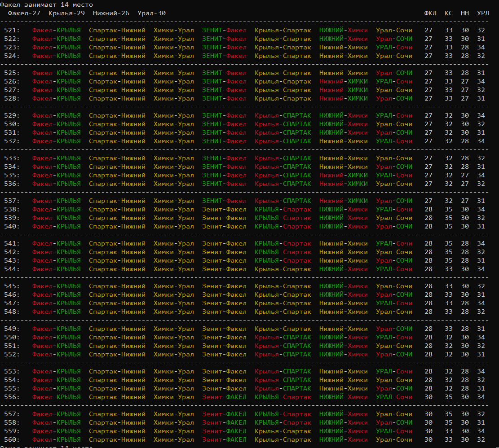
Task: Click 'Нижний-Химки' in row 554
Action: click(344, 380)
